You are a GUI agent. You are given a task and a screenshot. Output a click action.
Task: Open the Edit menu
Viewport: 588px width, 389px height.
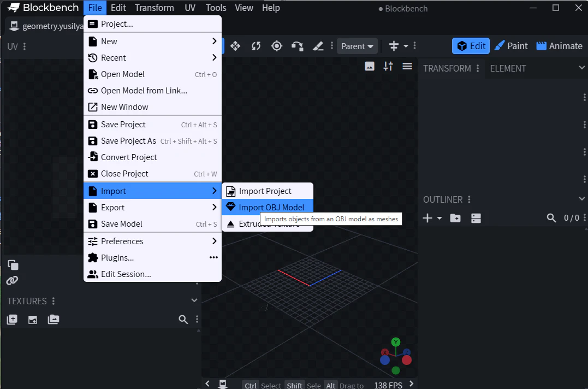(x=118, y=8)
